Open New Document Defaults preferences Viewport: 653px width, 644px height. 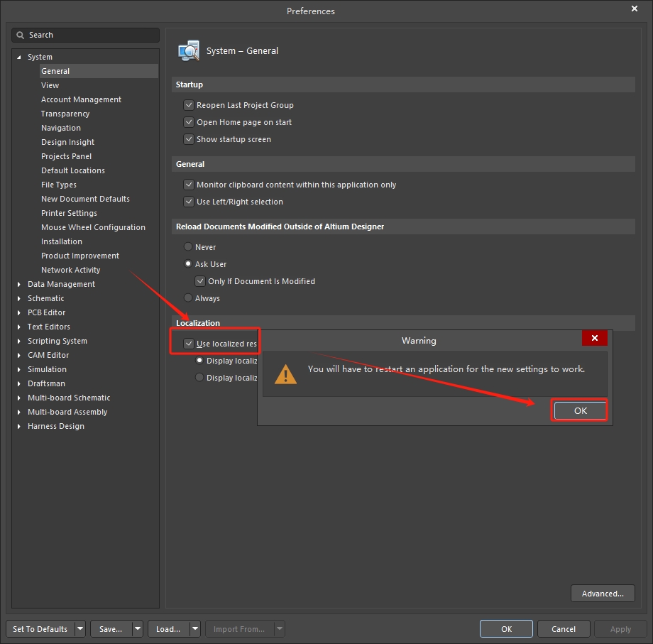tap(85, 199)
